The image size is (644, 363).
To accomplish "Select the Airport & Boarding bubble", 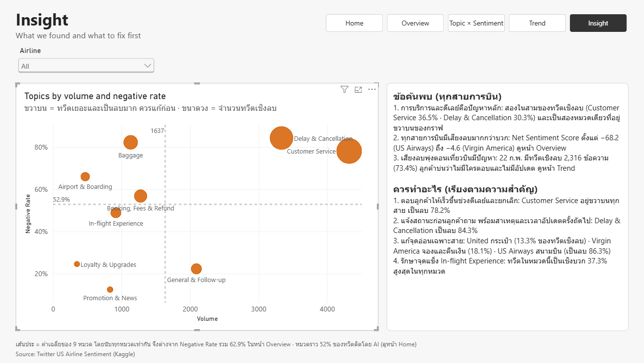I will 85,177.
